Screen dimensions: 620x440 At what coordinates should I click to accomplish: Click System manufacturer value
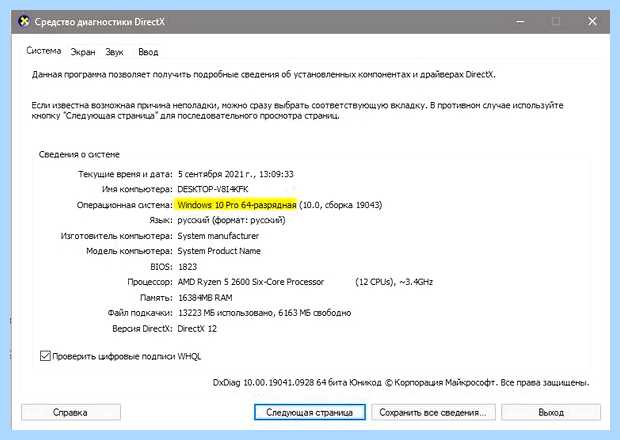[x=218, y=236]
